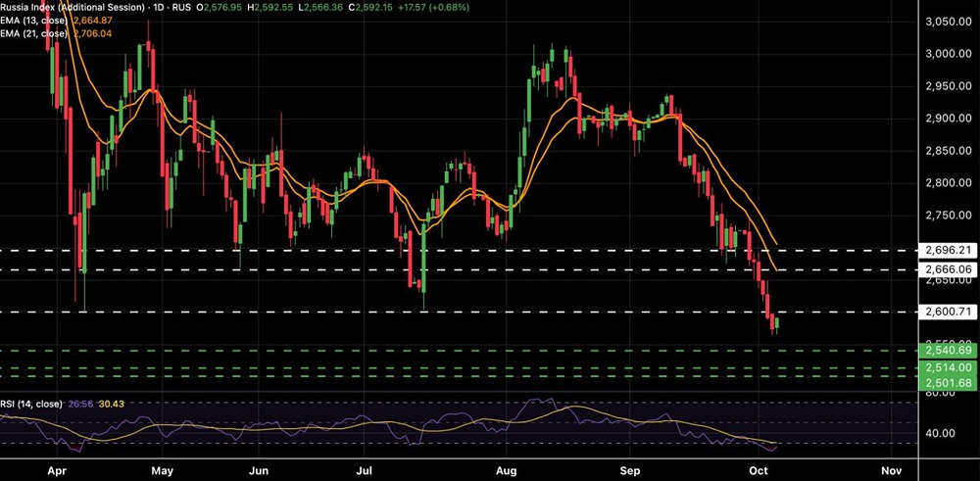
Task: Click the green 2,514.00 price label
Action: [x=947, y=368]
